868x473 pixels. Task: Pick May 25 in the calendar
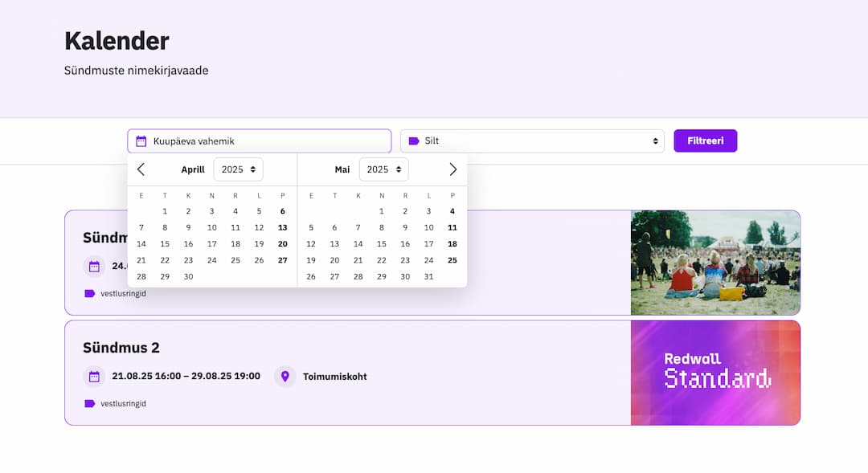(452, 260)
